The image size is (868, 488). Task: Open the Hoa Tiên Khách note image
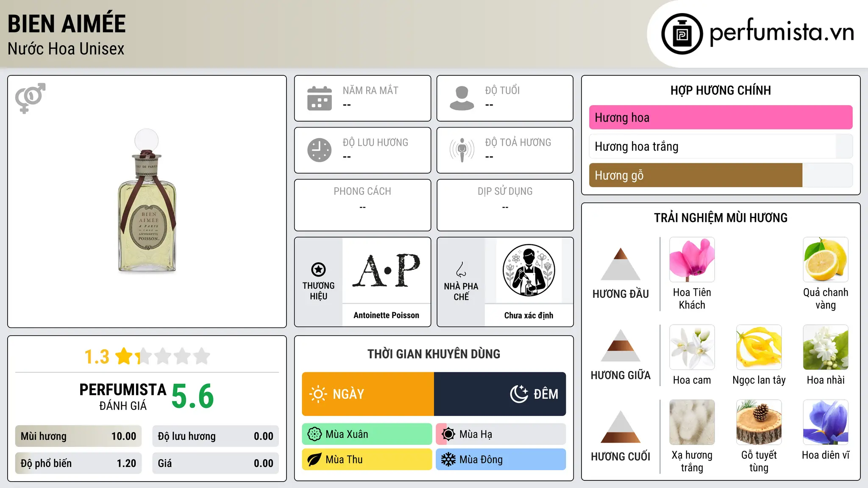(692, 260)
